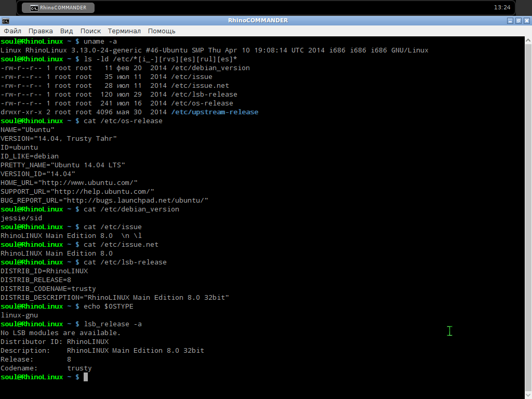
Task: Click the line NAME="Ubuntu"
Action: [27, 129]
